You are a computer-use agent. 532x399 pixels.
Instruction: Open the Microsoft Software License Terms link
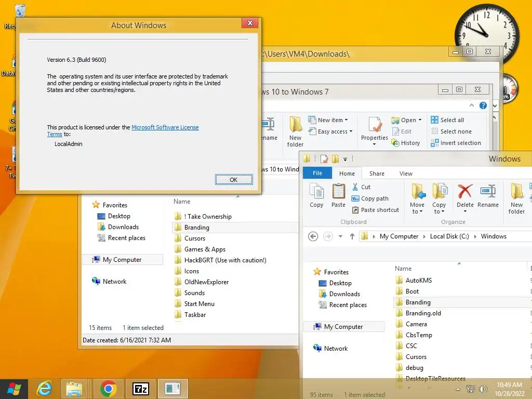point(165,127)
